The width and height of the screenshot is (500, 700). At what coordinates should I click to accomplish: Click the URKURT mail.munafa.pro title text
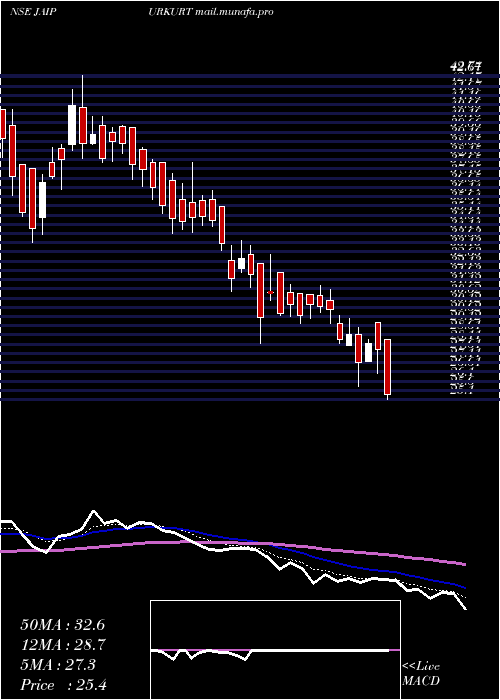(x=211, y=12)
